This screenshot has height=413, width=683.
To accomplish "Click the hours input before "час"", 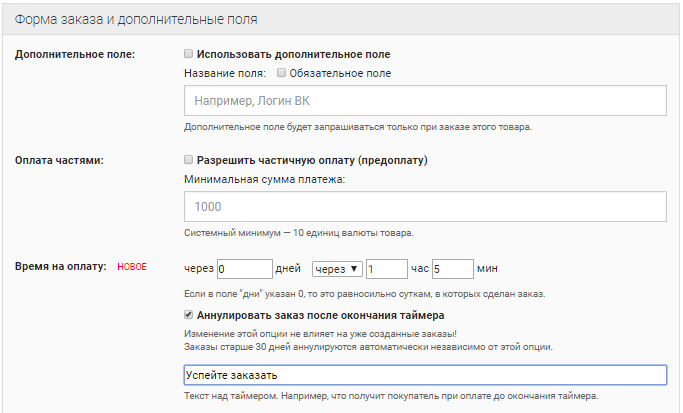I will pos(385,269).
